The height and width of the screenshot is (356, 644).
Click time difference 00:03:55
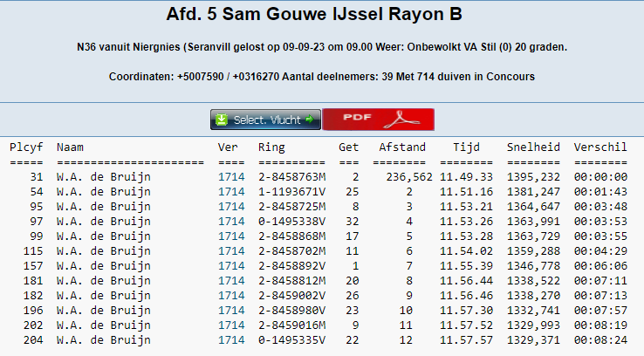click(x=600, y=236)
